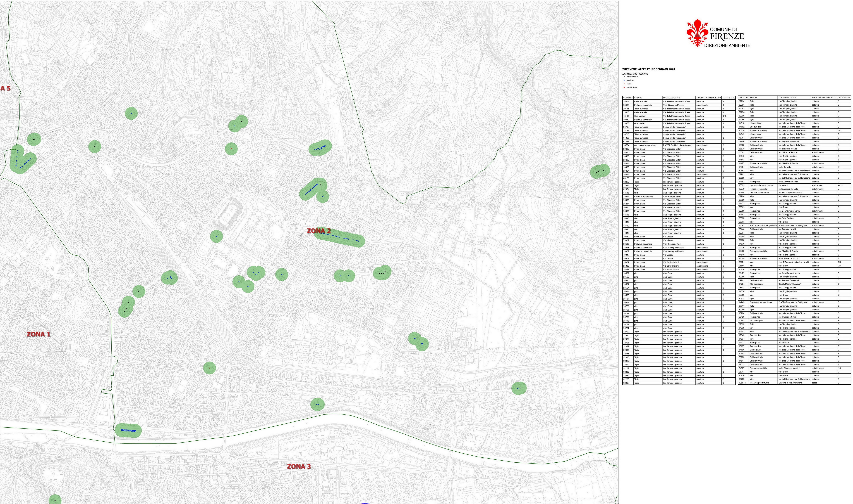Viewport: 853px width, 504px height.
Task: Select the ZONA 3 map label
Action: click(x=299, y=467)
